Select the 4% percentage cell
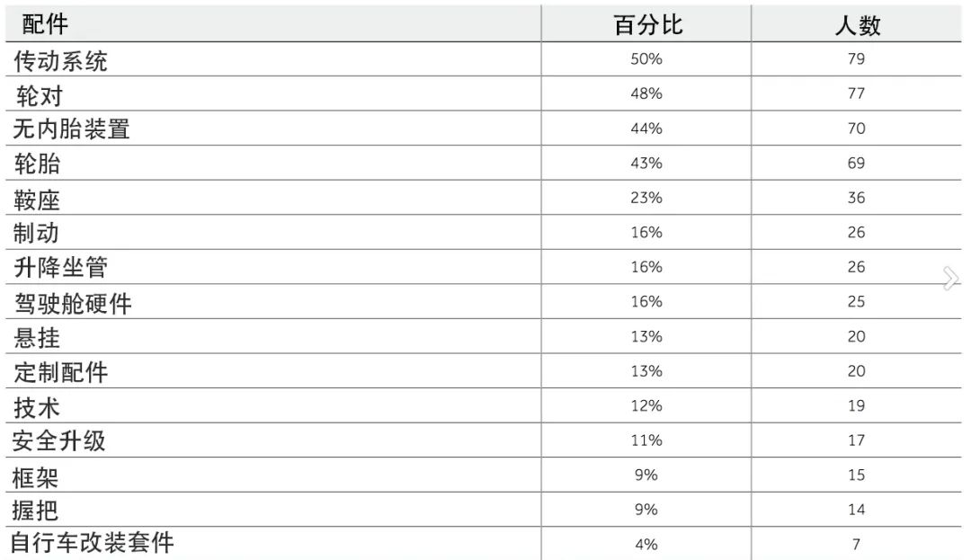971x560 pixels. point(646,544)
